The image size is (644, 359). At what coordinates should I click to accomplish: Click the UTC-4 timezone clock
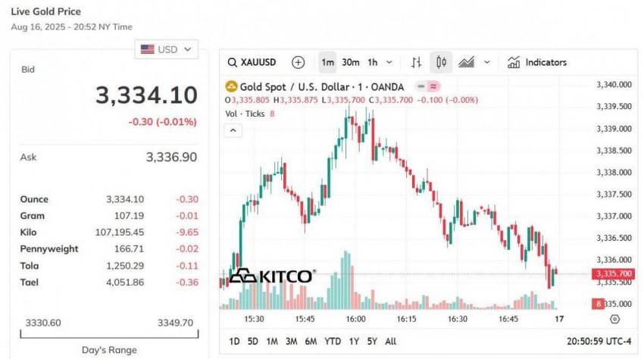[x=599, y=342]
